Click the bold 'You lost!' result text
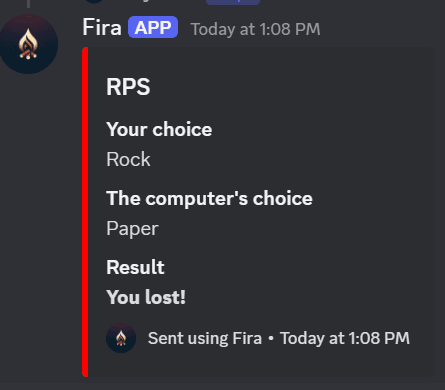 [x=146, y=297]
